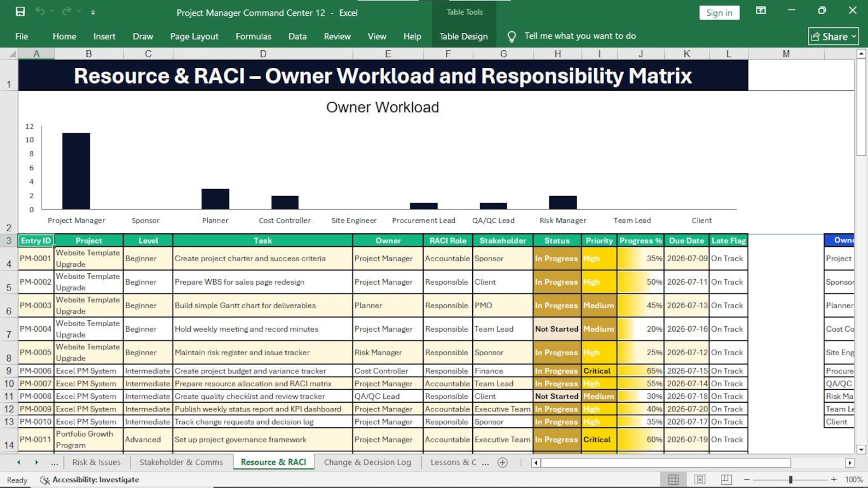
Task: Open the Undo history dropdown arrow
Action: [52, 11]
